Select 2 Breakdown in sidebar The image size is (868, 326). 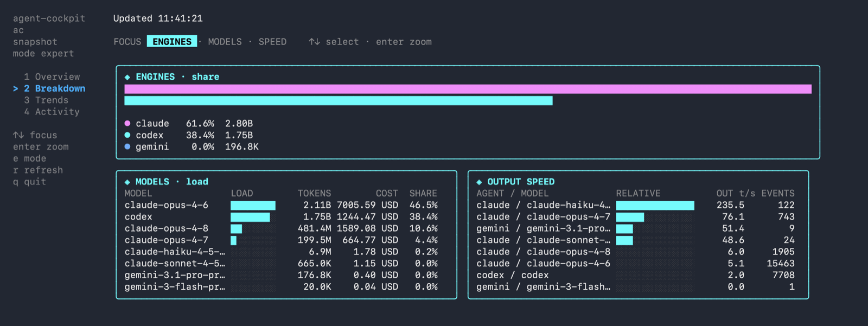tap(55, 88)
